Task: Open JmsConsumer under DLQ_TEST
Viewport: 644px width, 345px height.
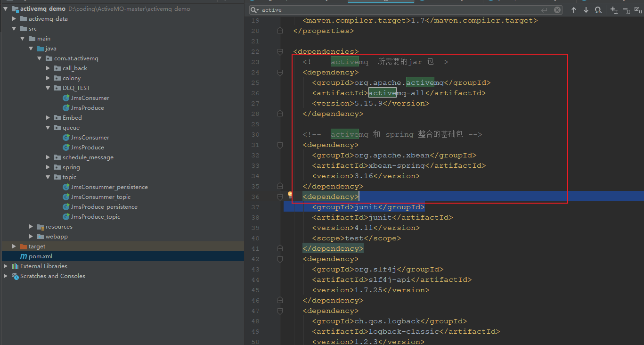Action: point(90,98)
